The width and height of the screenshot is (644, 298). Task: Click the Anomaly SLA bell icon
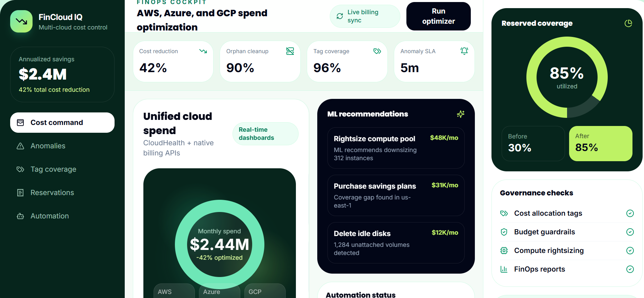pos(464,51)
